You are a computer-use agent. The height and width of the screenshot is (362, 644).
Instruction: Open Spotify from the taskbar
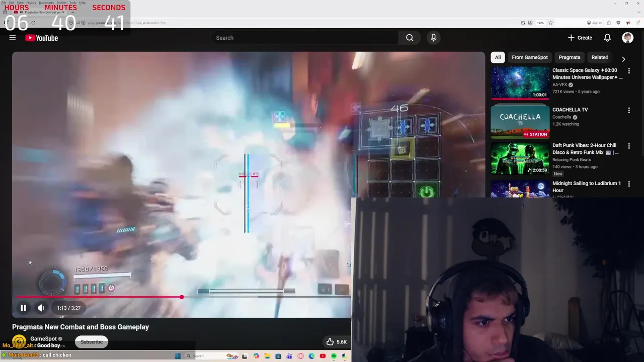click(334, 356)
